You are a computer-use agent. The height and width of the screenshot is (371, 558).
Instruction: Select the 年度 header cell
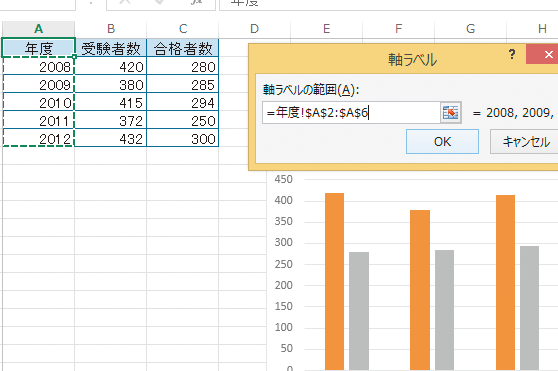tap(38, 48)
